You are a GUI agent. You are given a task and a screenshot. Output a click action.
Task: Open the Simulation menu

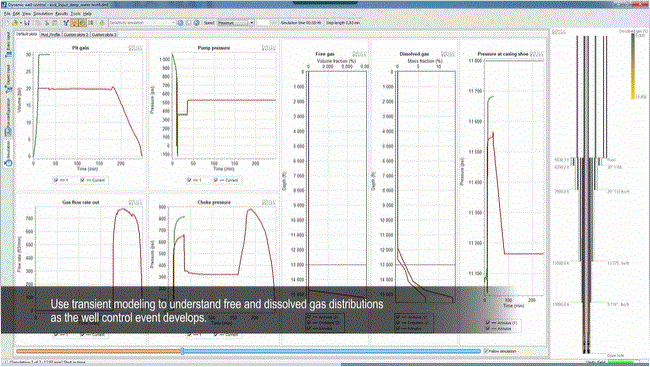click(43, 14)
